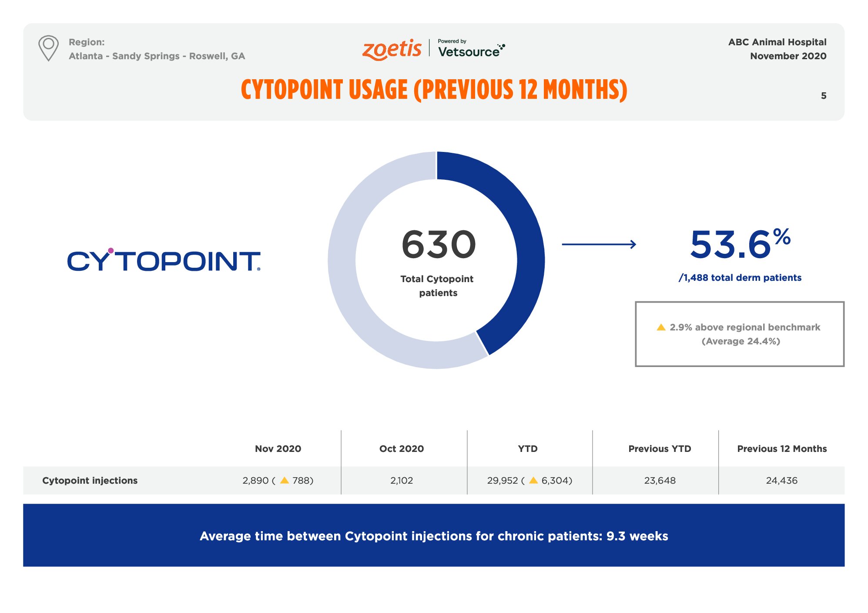
Task: Click the 24,436 Previous 12 Months value
Action: tap(781, 481)
